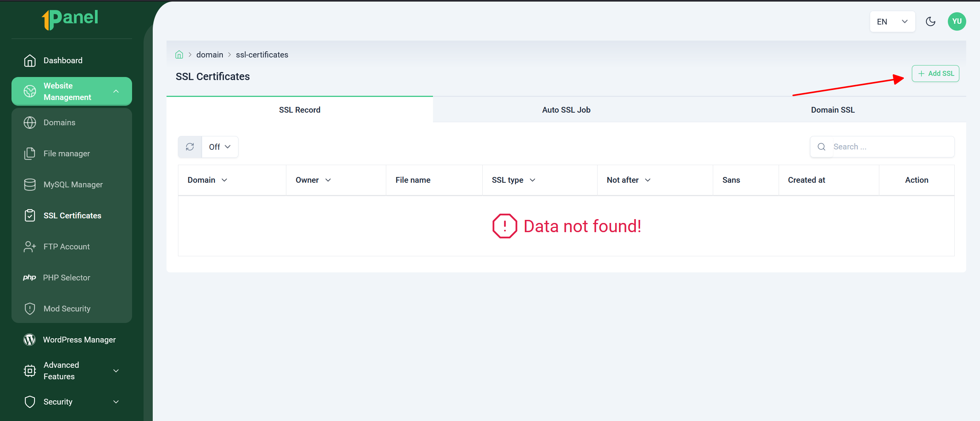Open the Domains globe sidebar item

point(59,123)
